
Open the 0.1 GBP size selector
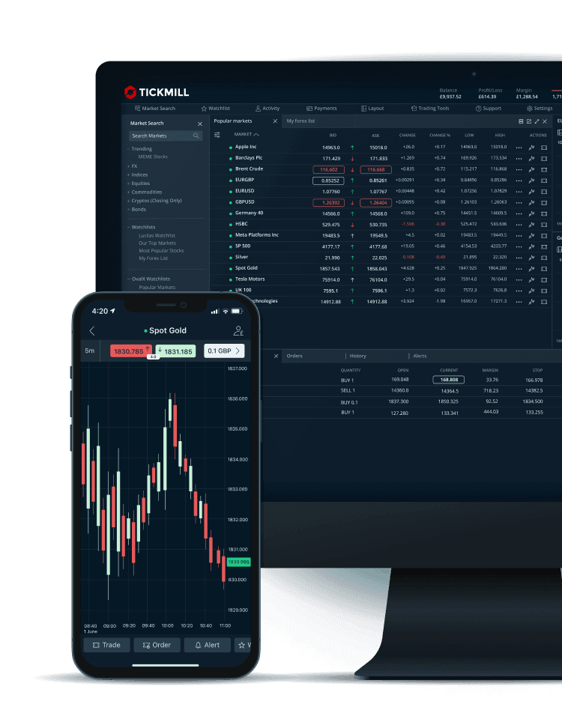coord(224,351)
